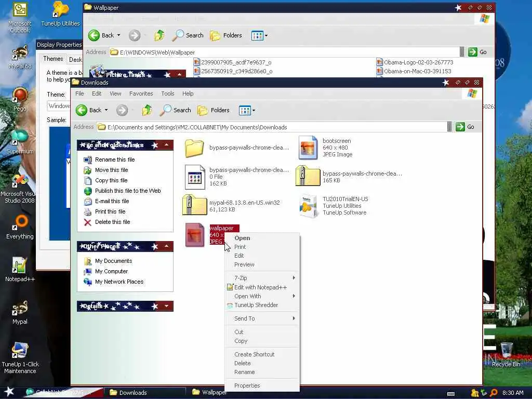Select the bypass-paywalls-chrome-clean folder icon

click(194, 148)
